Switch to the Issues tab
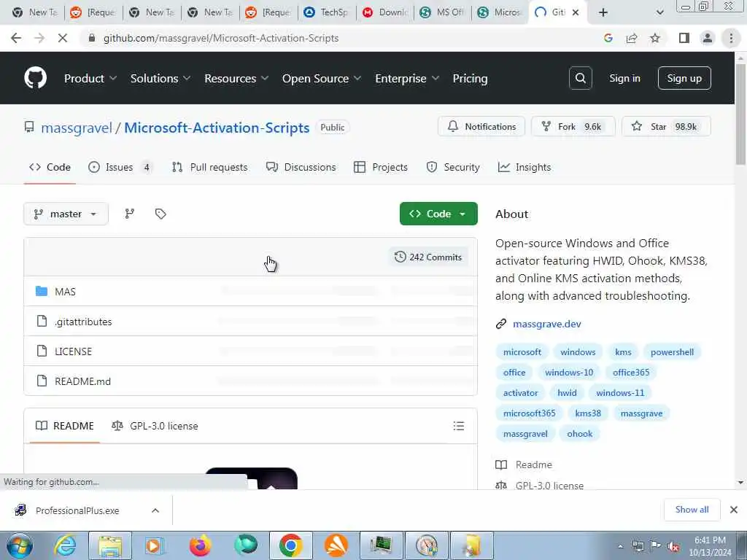Image resolution: width=747 pixels, height=560 pixels. (119, 167)
